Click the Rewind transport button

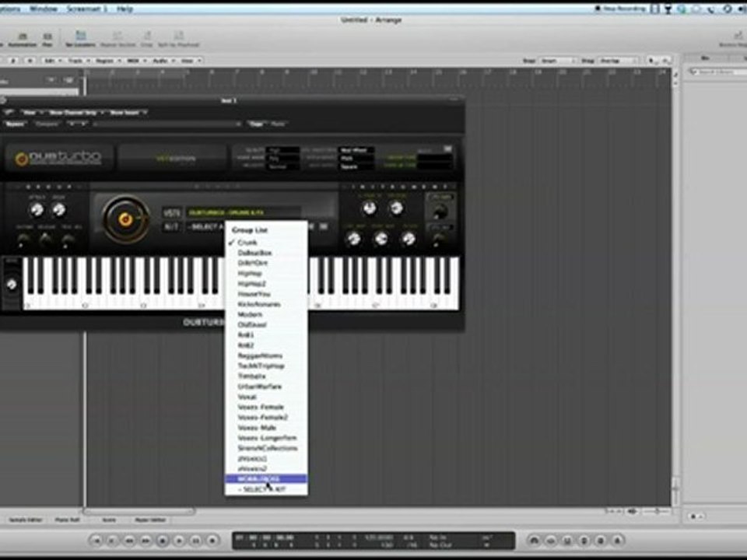pyautogui.click(x=129, y=541)
